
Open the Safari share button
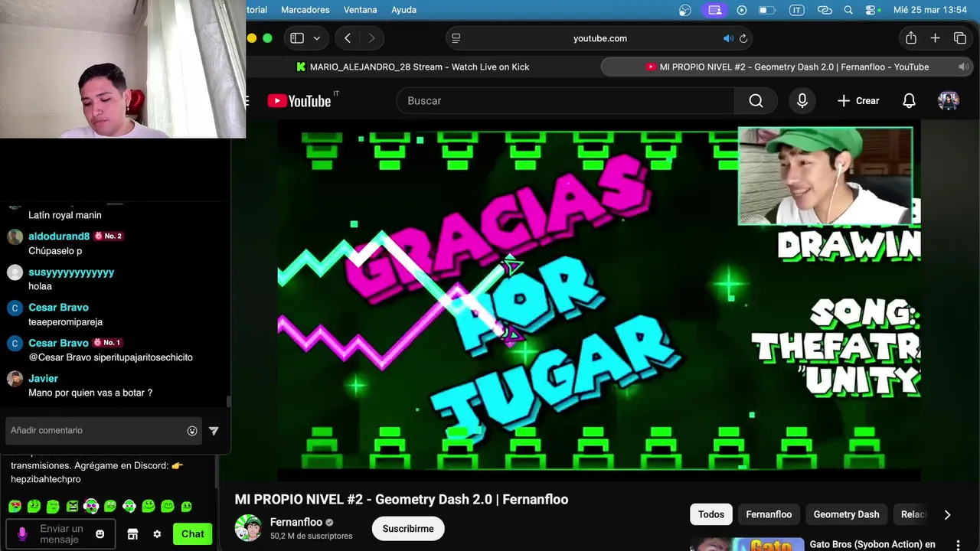click(910, 38)
